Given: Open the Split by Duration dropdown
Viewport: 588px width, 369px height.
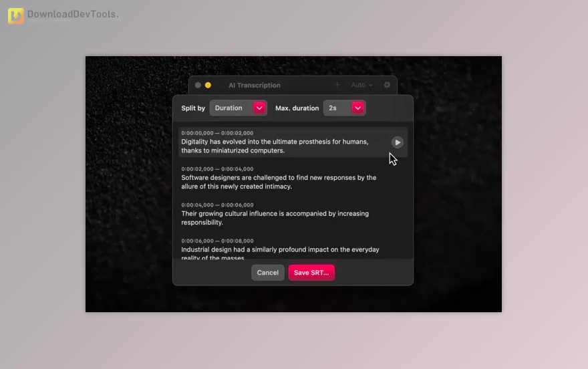Looking at the screenshot, I should [239, 108].
